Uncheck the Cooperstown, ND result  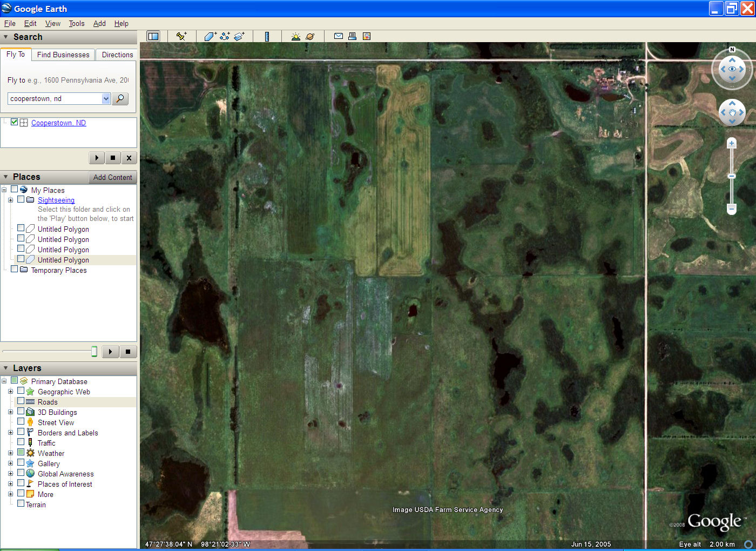pos(15,122)
